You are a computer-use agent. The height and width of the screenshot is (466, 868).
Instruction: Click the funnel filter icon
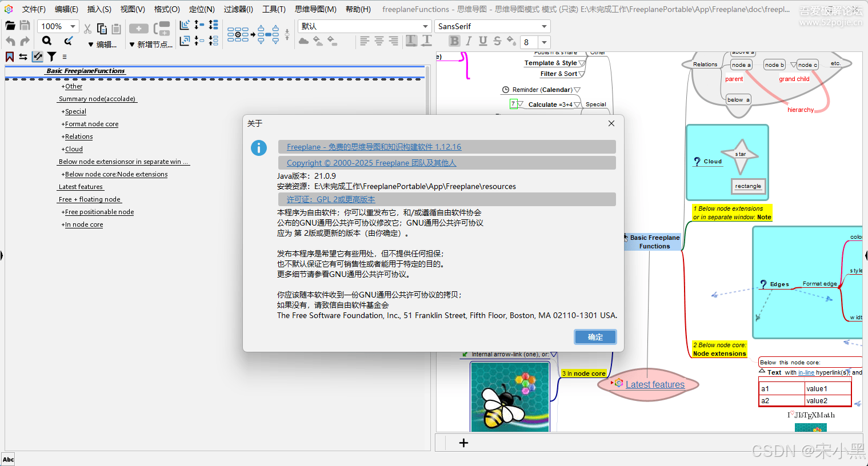52,57
